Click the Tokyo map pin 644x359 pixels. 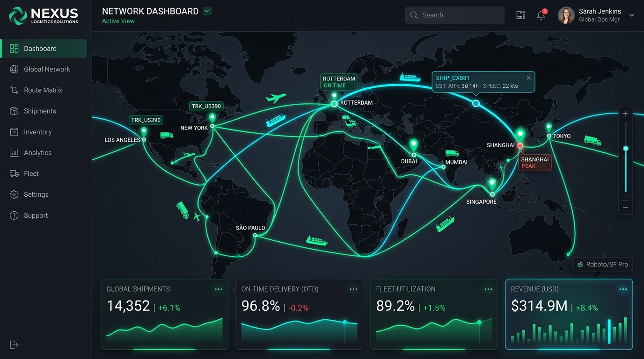549,128
